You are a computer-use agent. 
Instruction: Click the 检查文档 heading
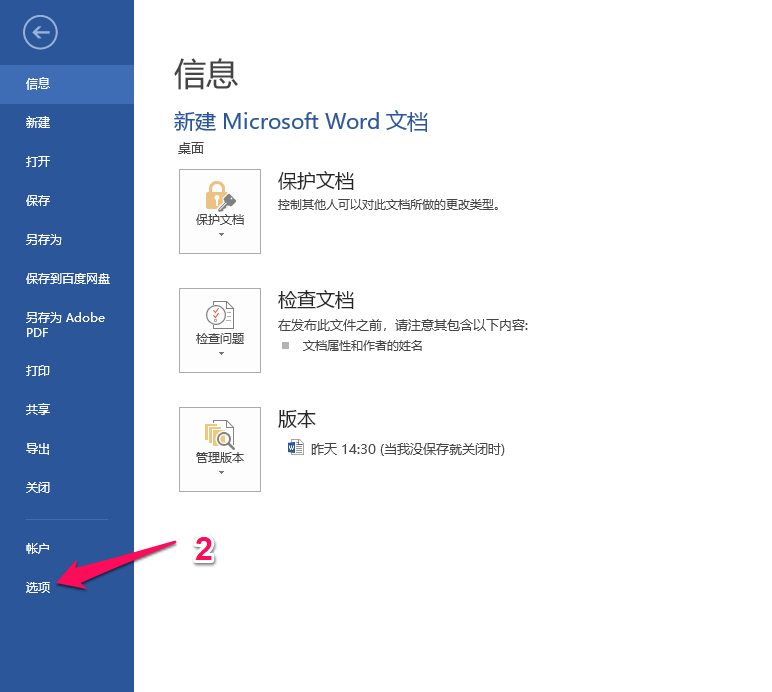pos(316,300)
